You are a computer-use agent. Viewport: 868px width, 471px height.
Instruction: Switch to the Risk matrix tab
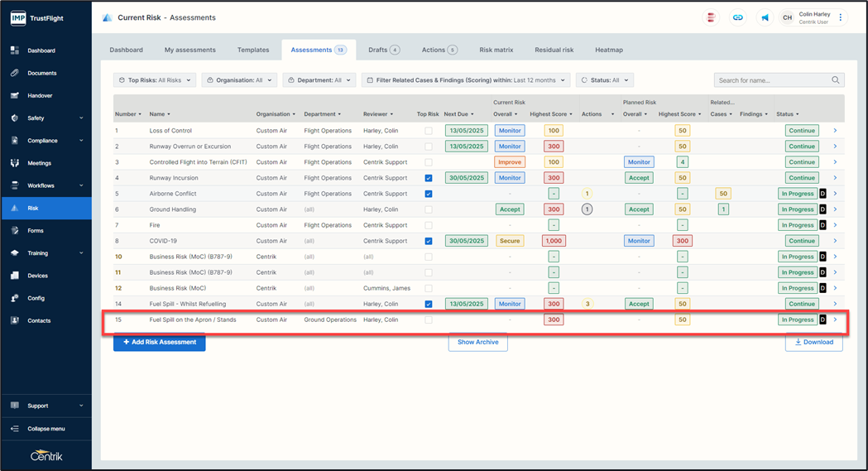pyautogui.click(x=496, y=50)
